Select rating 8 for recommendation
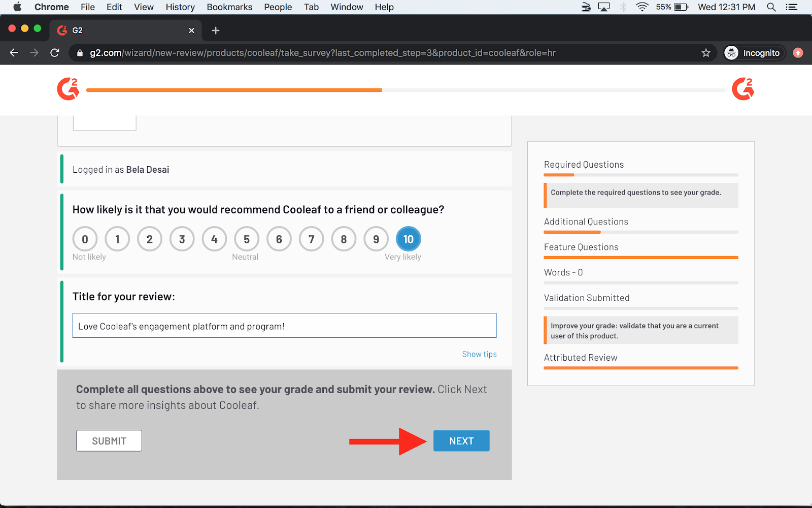The height and width of the screenshot is (508, 812). tap(344, 239)
